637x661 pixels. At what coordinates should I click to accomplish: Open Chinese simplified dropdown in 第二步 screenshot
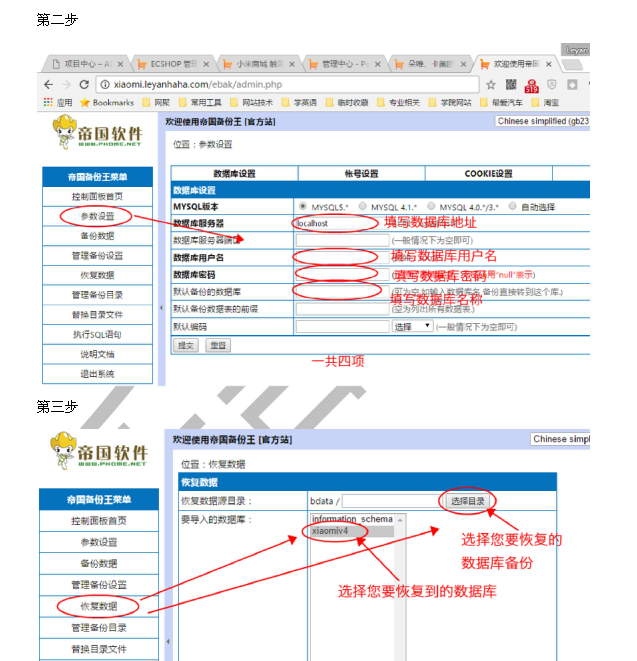click(x=542, y=121)
